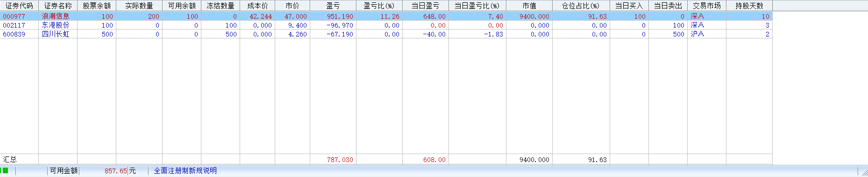The image size is (868, 177).
Task: Click the 当日买入 column header
Action: click(629, 6)
